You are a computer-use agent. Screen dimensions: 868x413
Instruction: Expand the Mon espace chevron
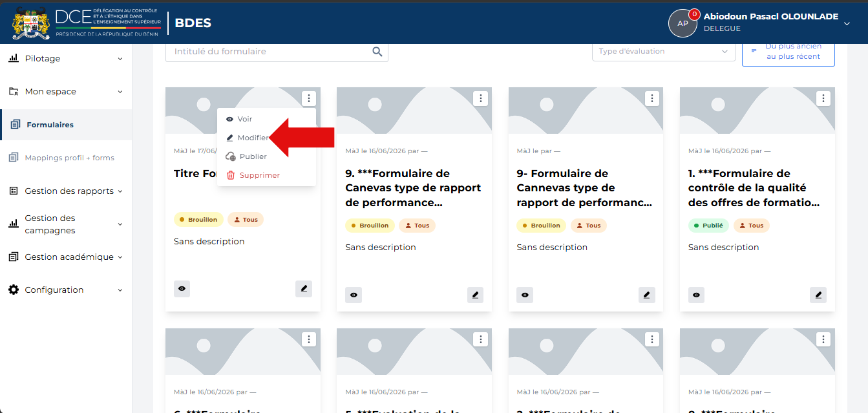pyautogui.click(x=120, y=92)
